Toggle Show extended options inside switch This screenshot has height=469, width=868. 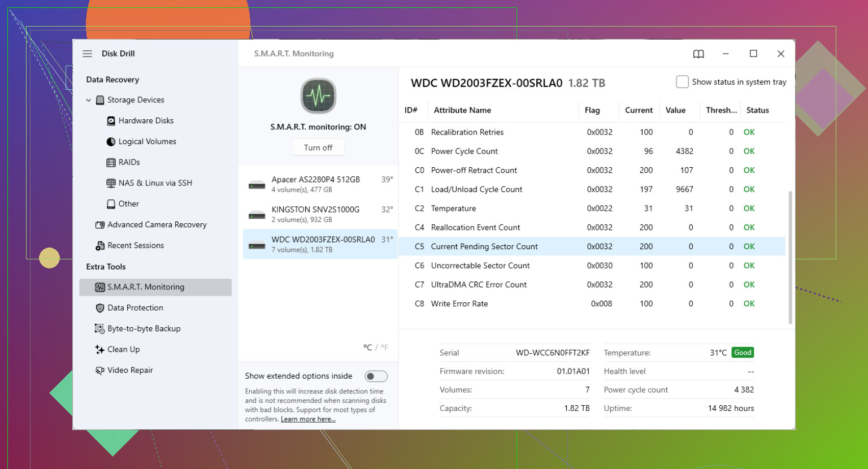click(376, 376)
